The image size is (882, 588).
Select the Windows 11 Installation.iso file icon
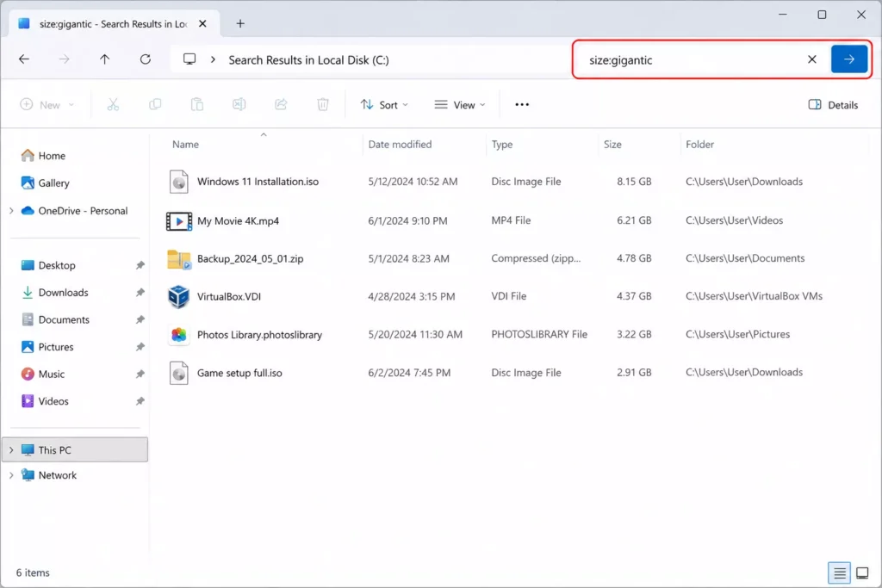[179, 182]
